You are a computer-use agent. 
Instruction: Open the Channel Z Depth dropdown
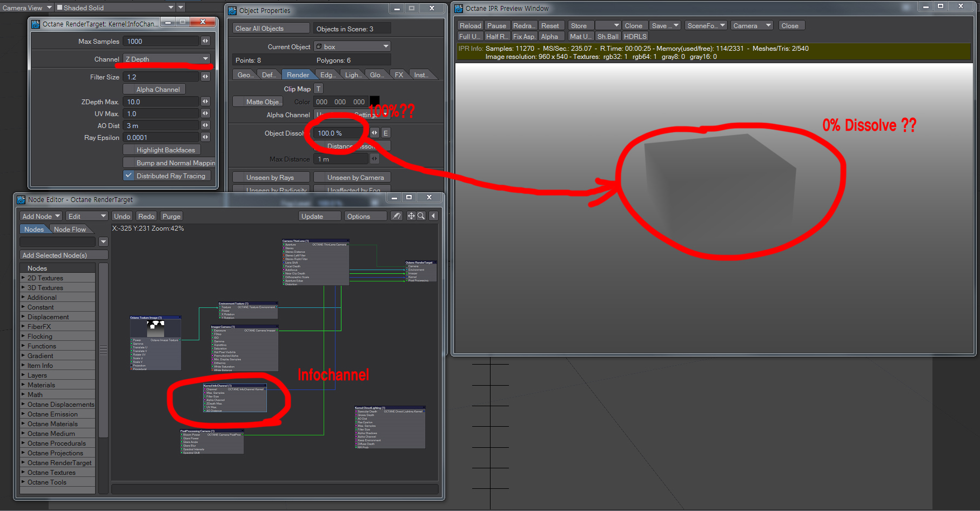pos(167,59)
